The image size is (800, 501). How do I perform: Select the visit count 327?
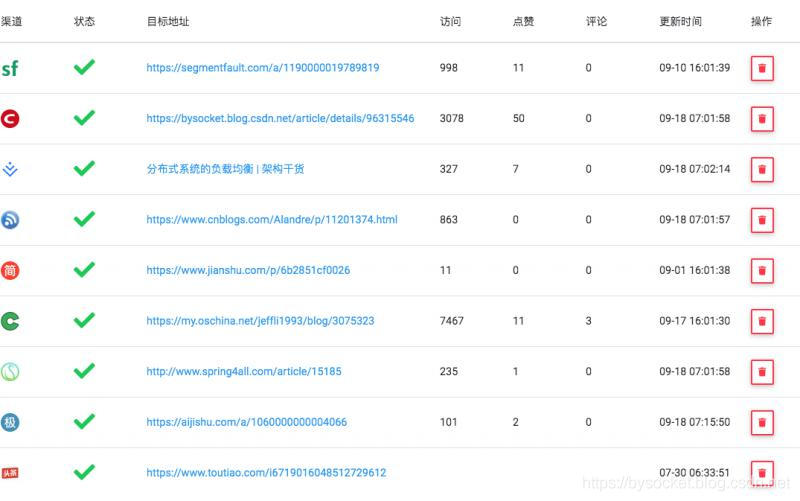click(x=448, y=169)
